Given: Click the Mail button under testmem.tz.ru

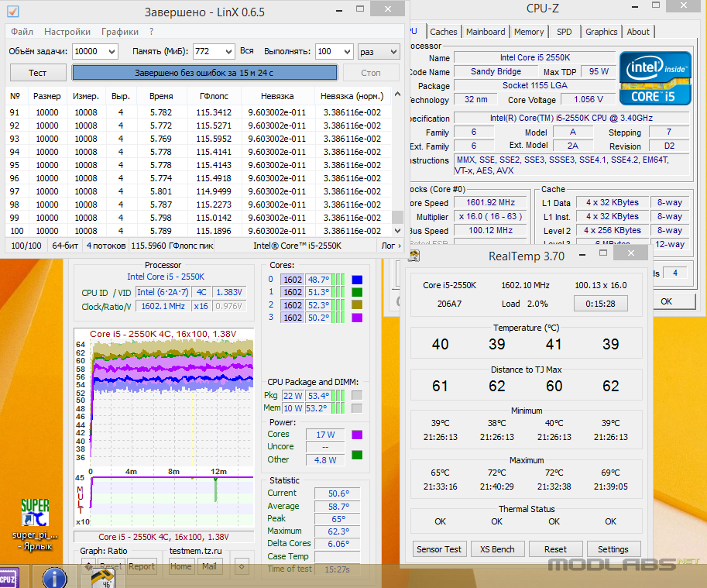Looking at the screenshot, I should 209,566.
